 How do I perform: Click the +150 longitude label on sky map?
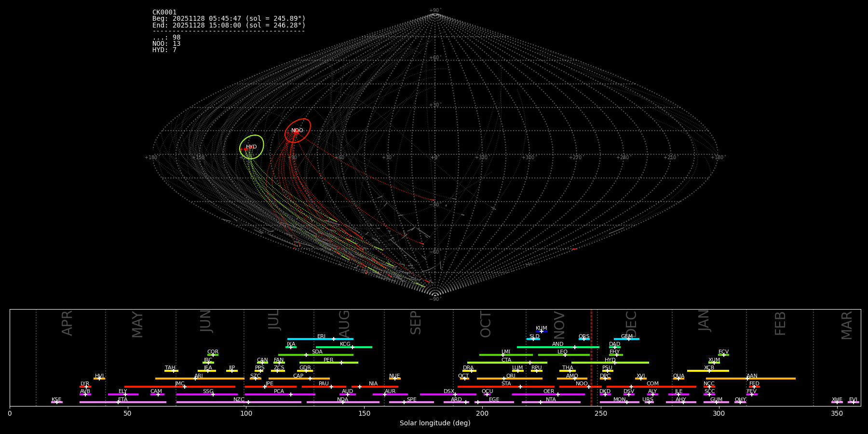pyautogui.click(x=198, y=158)
